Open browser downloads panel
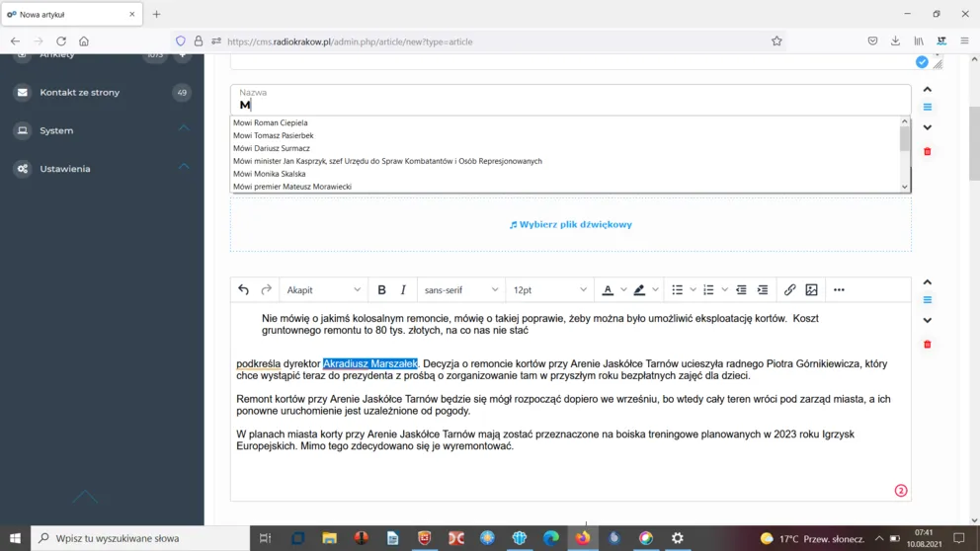 [895, 41]
